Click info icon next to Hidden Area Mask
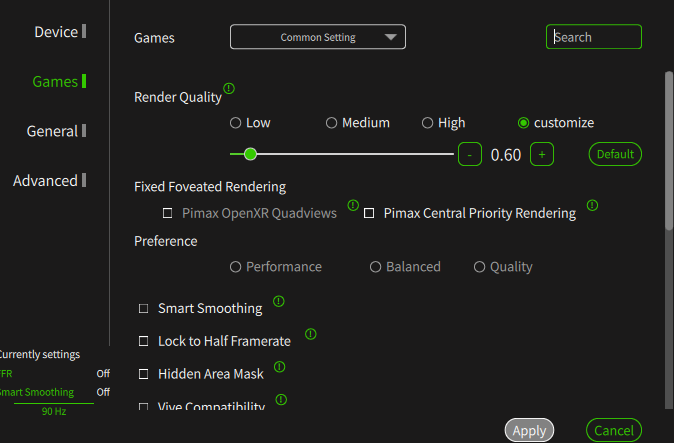This screenshot has height=443, width=674. [279, 367]
